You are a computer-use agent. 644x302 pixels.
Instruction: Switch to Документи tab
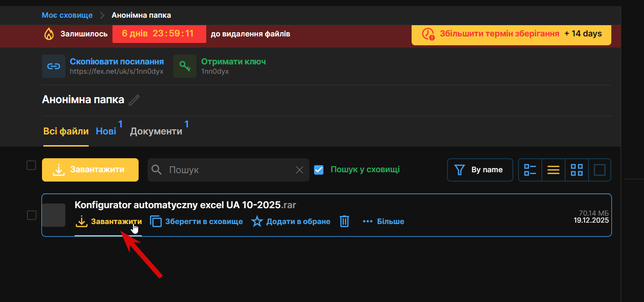point(156,131)
